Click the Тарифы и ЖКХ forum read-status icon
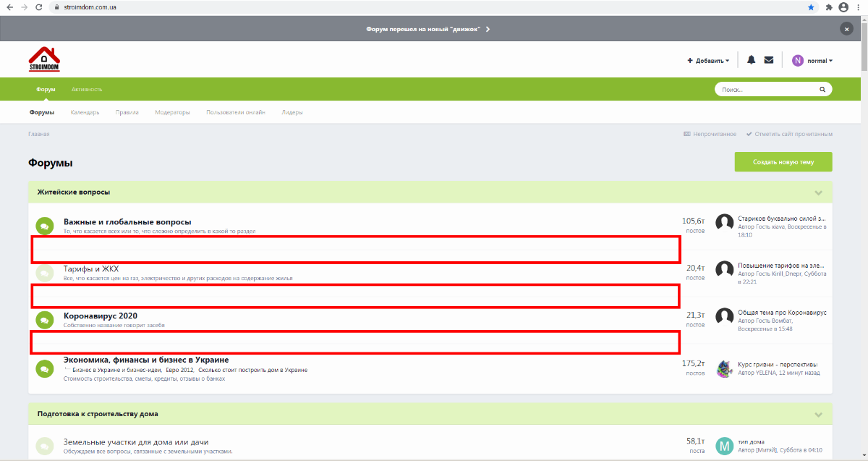Screen dimensions: 868x461 tap(44, 273)
